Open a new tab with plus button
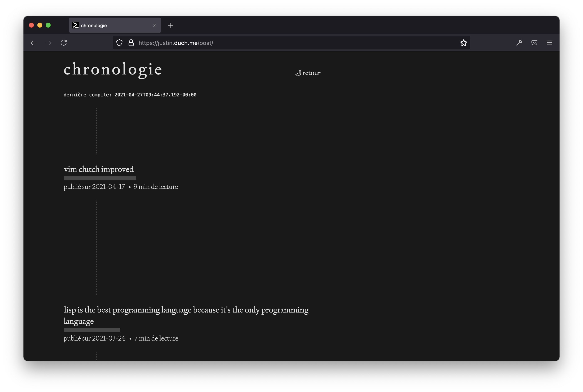This screenshot has width=583, height=392. [x=171, y=26]
